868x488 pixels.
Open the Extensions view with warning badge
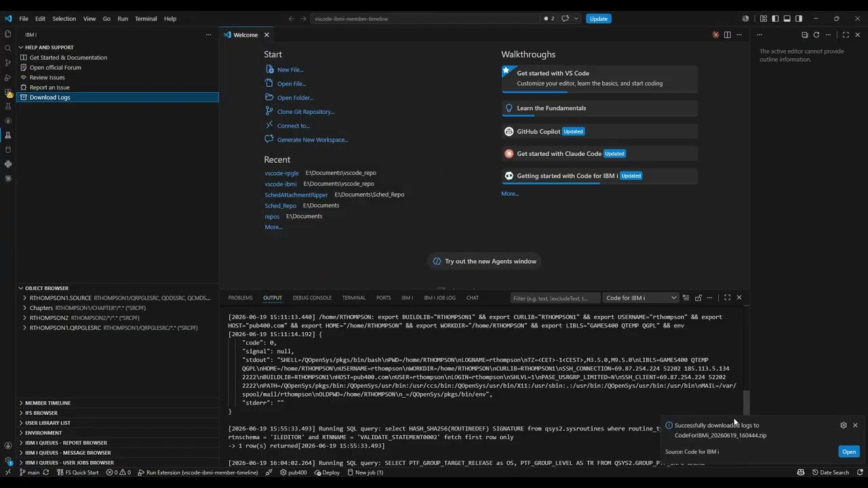tap(8, 92)
